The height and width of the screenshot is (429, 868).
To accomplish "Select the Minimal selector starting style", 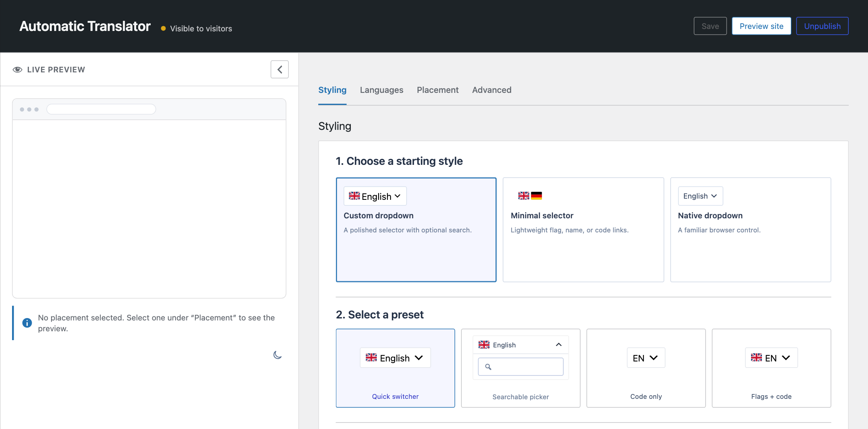I will pos(583,230).
